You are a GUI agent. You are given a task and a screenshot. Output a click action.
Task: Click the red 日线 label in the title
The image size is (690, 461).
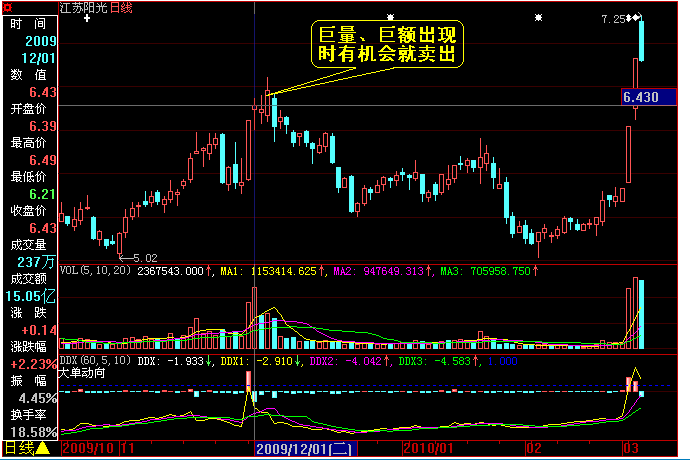pos(121,7)
